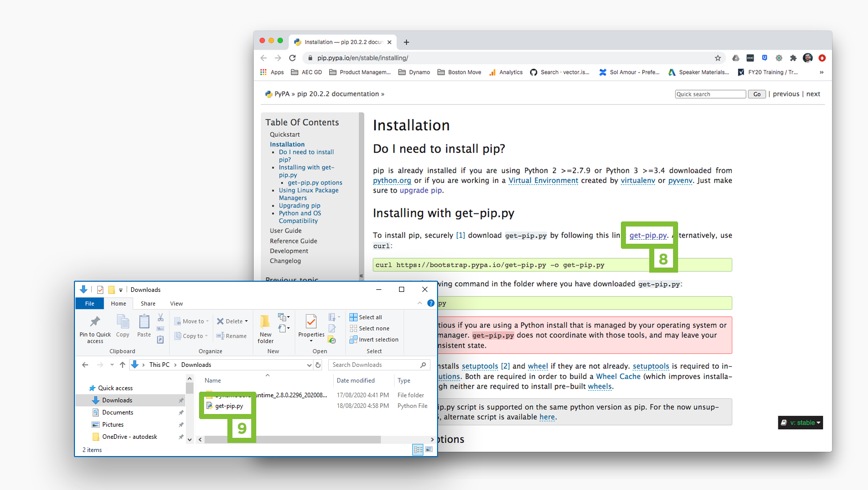Open new Chrome tab with plus icon
The height and width of the screenshot is (490, 868).
click(x=406, y=42)
